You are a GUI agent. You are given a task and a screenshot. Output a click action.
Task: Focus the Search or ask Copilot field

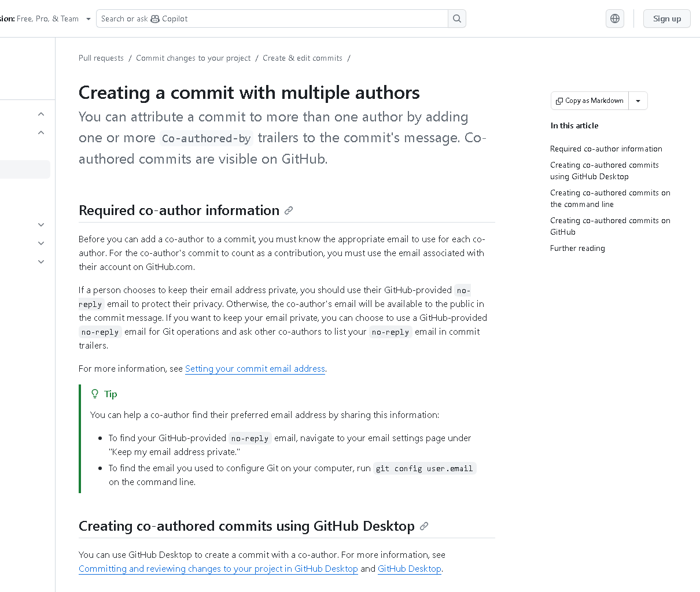272,18
